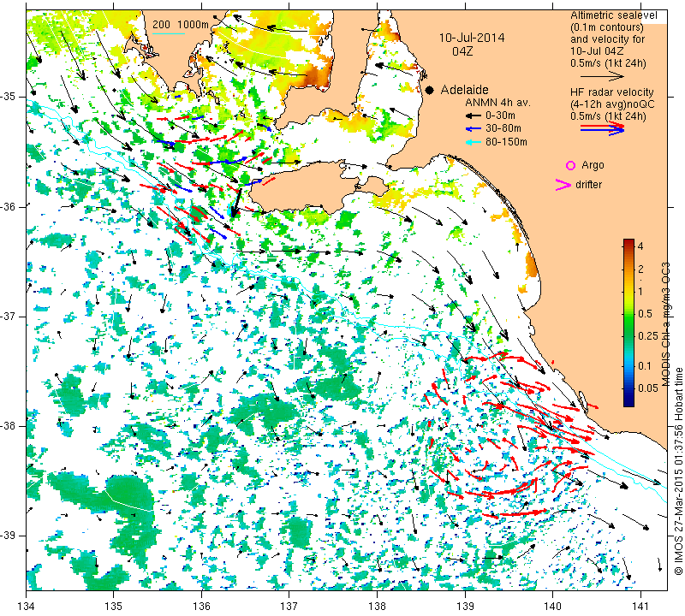
Task: Click the red and blue HF radar legend arrow
Action: click(603, 128)
